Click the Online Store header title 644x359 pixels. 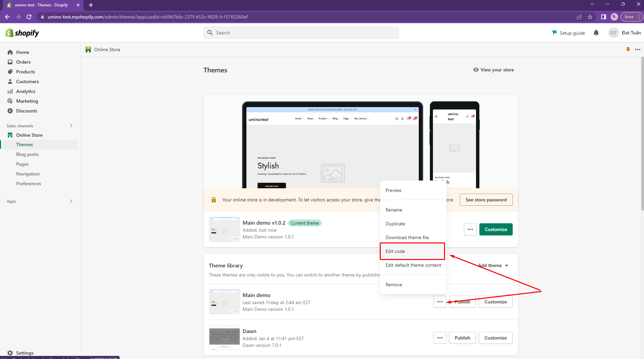pos(107,50)
